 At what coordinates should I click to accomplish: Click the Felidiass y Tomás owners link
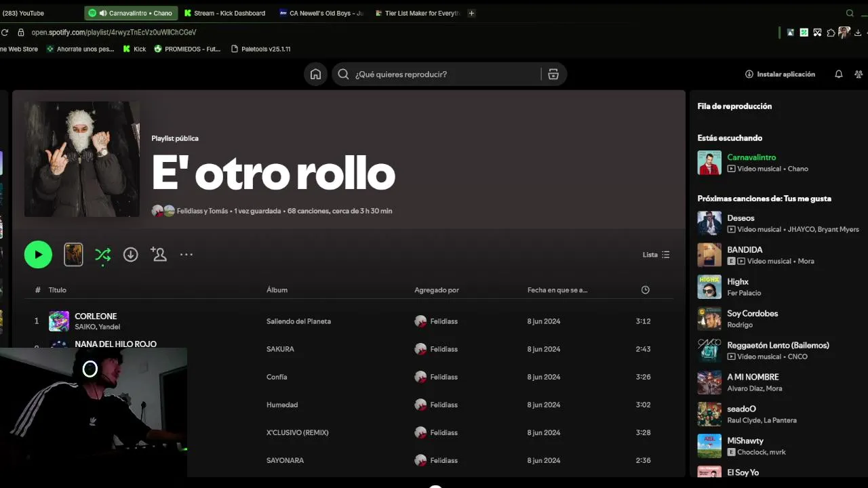(x=202, y=211)
